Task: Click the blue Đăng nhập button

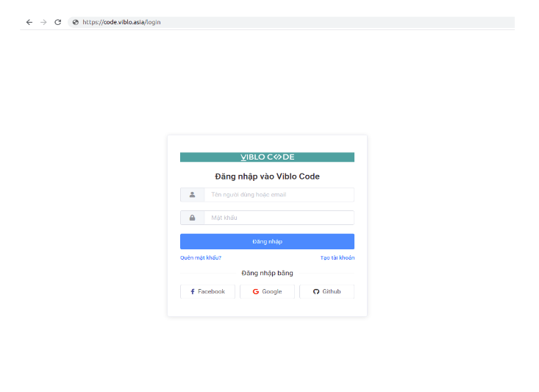Action: pos(267,241)
